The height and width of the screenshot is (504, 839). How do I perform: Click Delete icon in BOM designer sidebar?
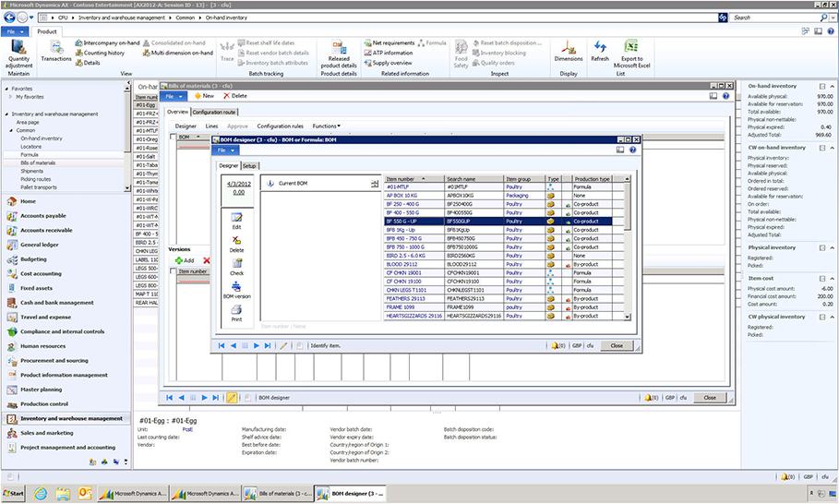(236, 244)
